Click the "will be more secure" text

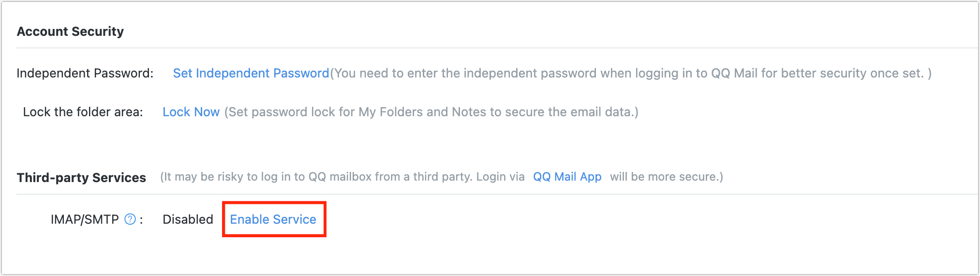pos(667,177)
